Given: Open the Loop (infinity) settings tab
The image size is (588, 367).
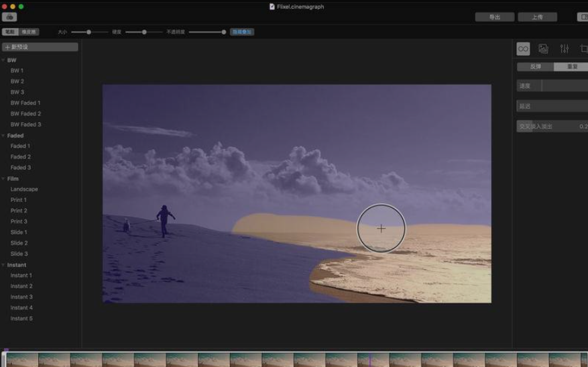Looking at the screenshot, I should point(523,49).
